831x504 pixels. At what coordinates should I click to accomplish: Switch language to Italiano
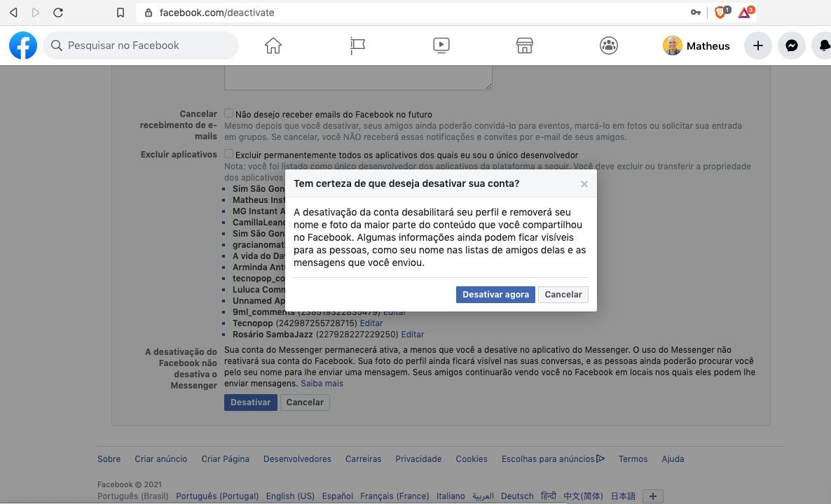tap(451, 496)
